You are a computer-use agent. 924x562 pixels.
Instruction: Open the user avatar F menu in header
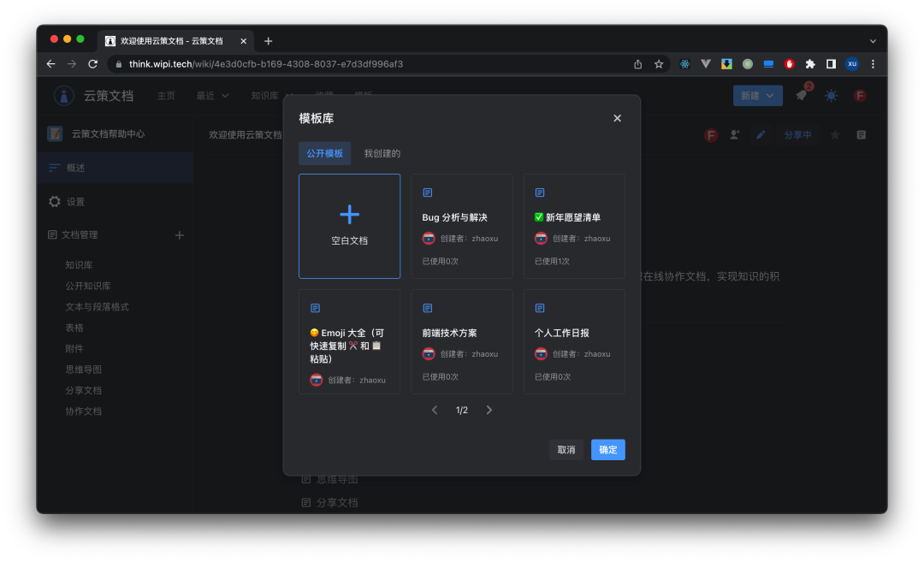tap(860, 96)
